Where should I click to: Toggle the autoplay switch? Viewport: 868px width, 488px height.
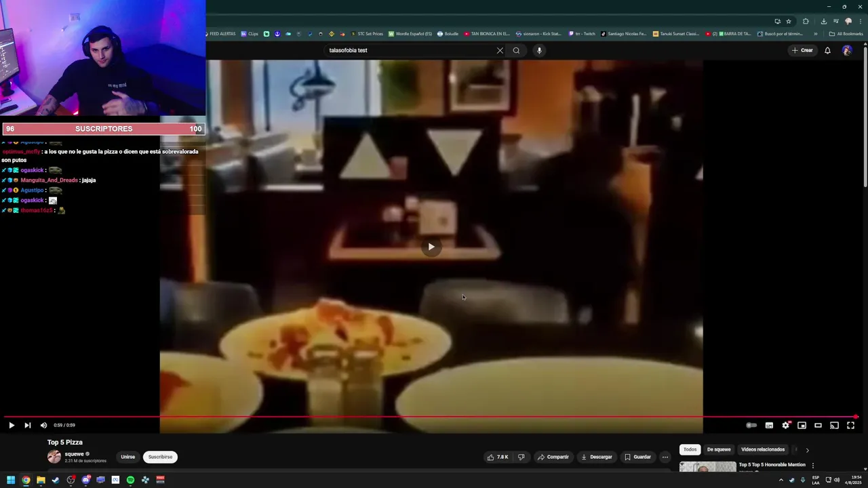[x=751, y=425]
